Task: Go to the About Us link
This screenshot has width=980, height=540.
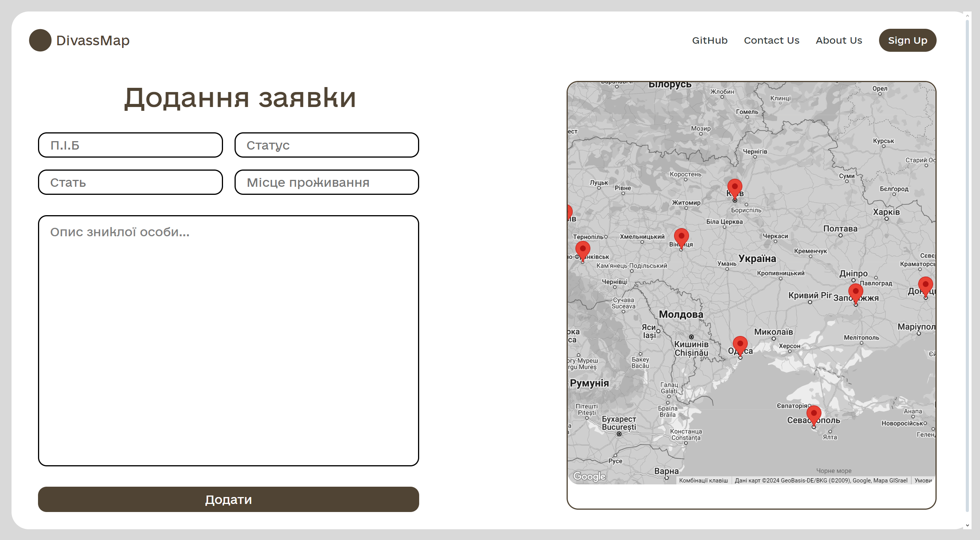Action: click(838, 40)
